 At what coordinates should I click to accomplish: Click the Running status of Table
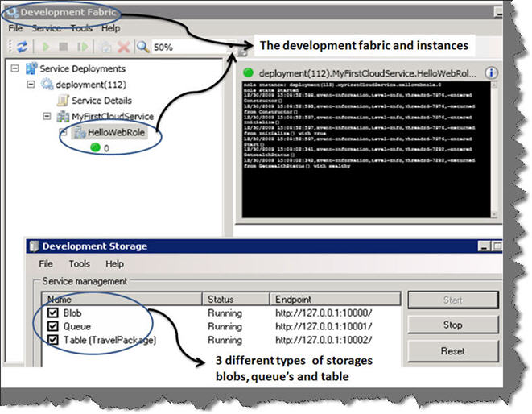coord(225,340)
